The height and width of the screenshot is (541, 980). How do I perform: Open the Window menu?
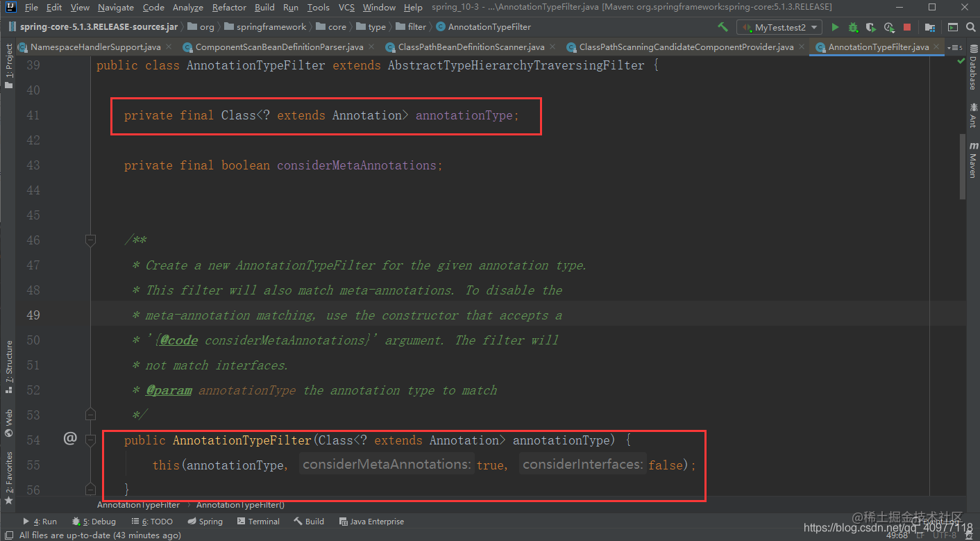pyautogui.click(x=379, y=7)
